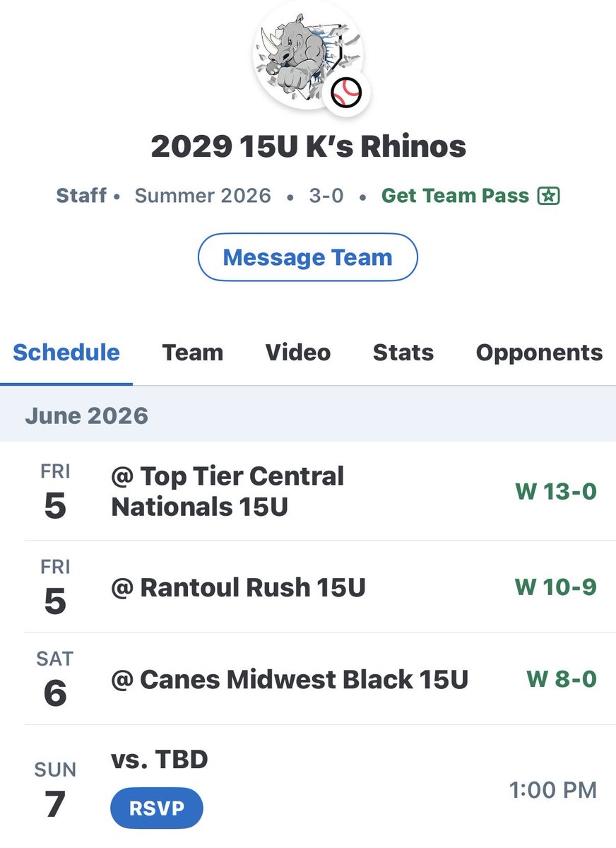Click the Message Team button
This screenshot has width=616, height=848.
[308, 257]
